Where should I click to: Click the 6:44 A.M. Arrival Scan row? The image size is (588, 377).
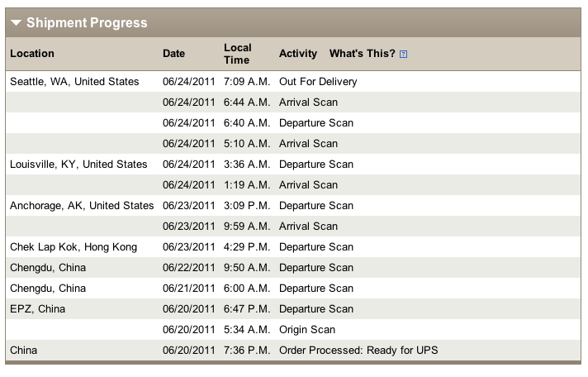click(x=308, y=103)
